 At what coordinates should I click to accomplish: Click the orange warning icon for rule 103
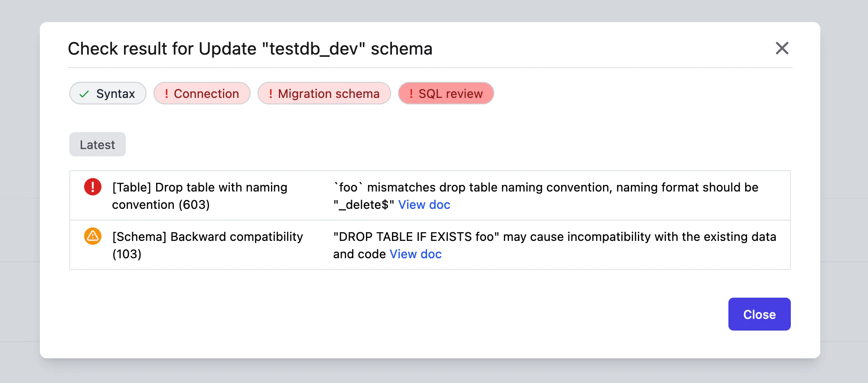click(93, 237)
